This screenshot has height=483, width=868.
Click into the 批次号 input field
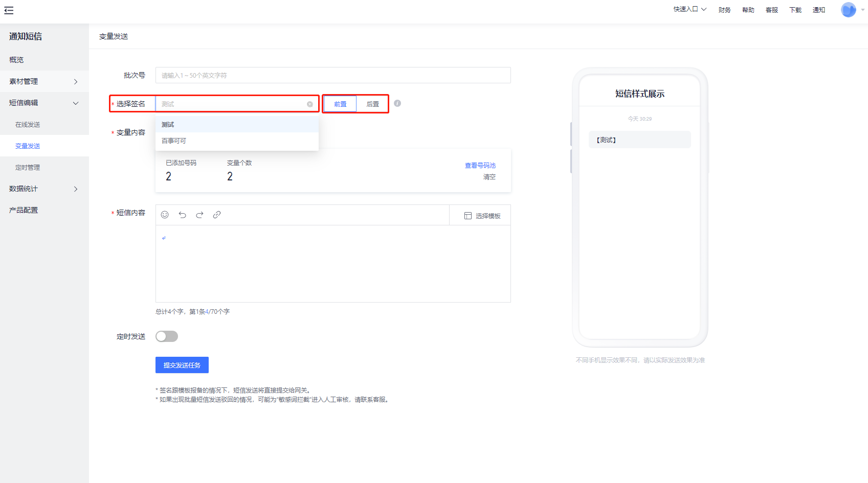tap(333, 75)
